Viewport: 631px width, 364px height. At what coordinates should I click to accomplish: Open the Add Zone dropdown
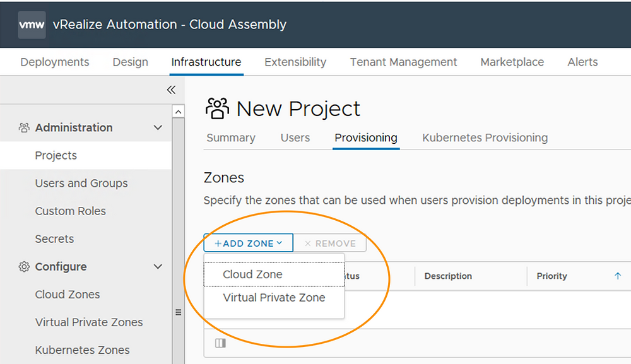pyautogui.click(x=248, y=244)
